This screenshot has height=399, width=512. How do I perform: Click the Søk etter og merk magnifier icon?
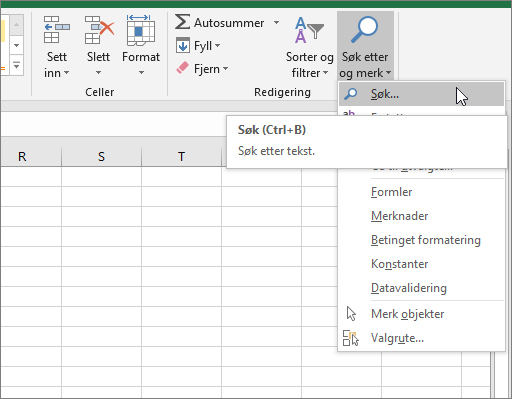pos(365,30)
